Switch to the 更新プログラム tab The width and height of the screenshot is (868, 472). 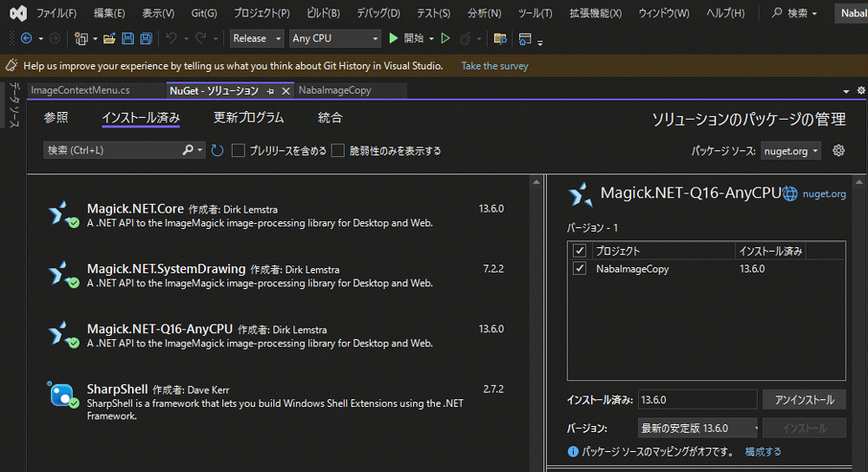(x=248, y=118)
